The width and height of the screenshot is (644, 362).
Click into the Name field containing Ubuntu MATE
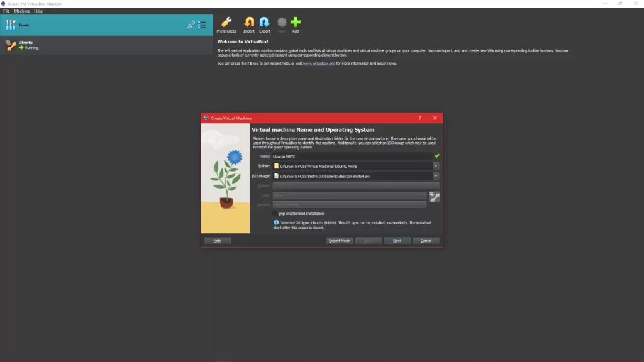click(352, 156)
